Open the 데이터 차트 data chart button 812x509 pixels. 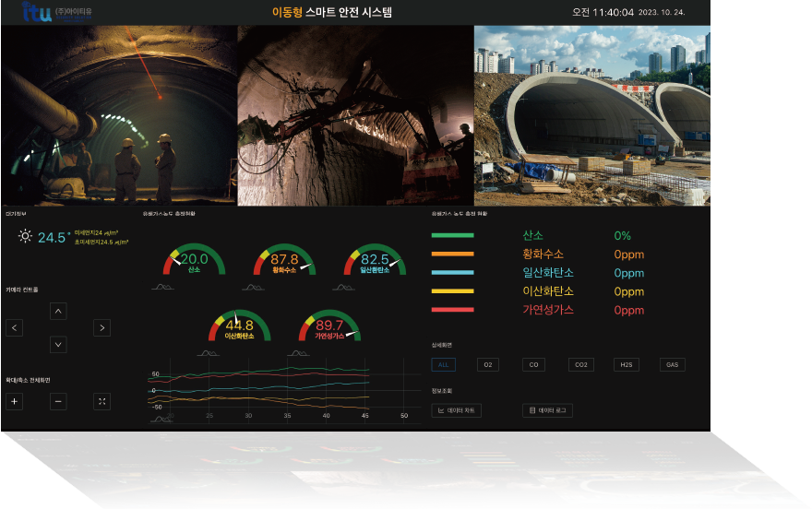pos(456,410)
